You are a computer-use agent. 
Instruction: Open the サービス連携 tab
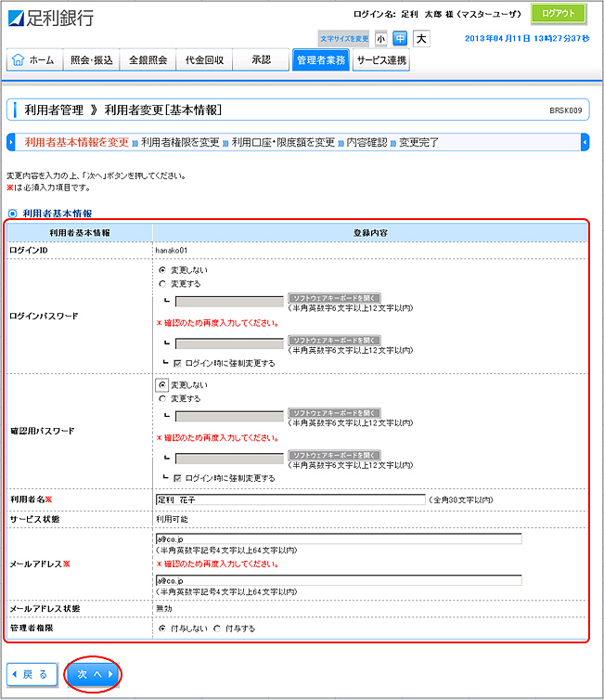[x=381, y=59]
